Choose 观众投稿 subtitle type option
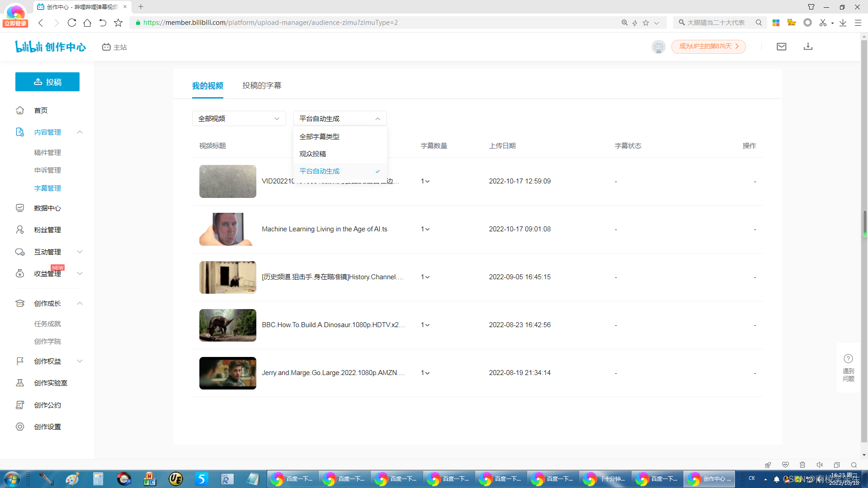The width and height of the screenshot is (868, 488). tap(313, 154)
